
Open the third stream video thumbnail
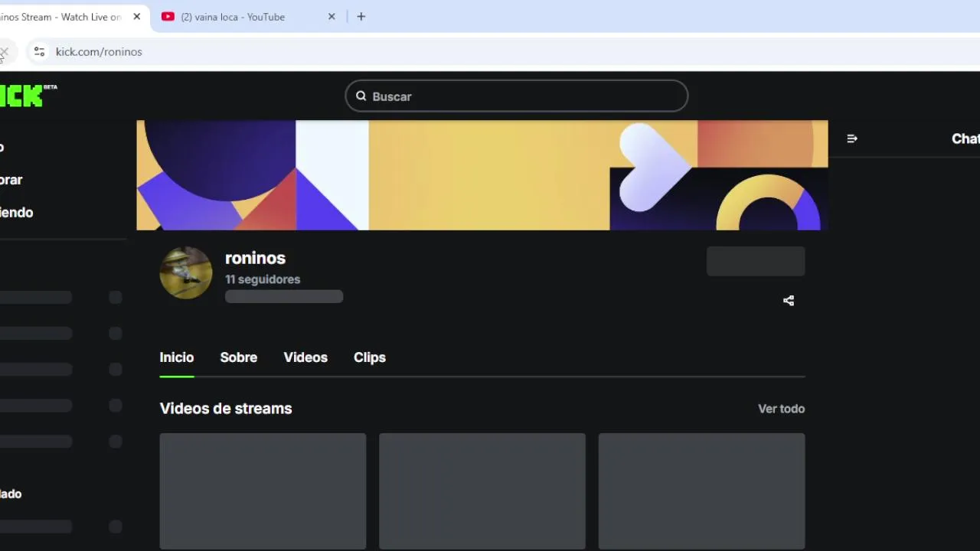701,491
